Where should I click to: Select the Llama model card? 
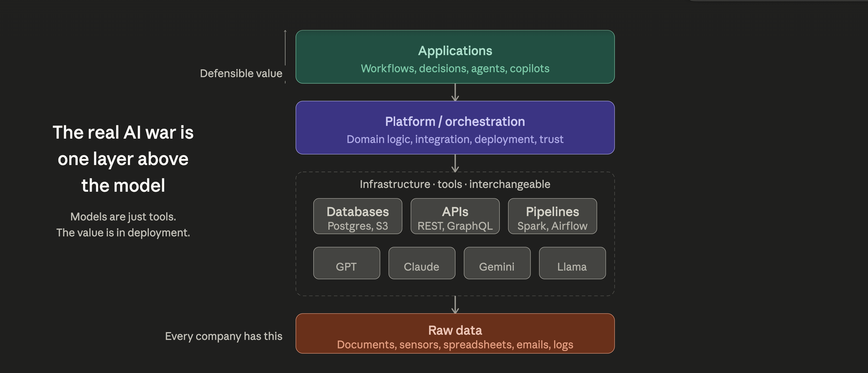tap(572, 263)
